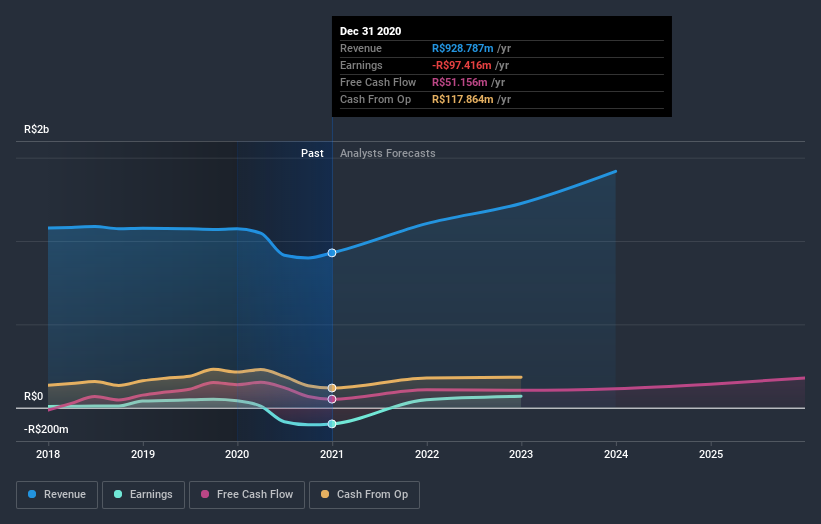Click the orange Cash From Op data point at 2021
The width and height of the screenshot is (821, 524).
click(x=332, y=388)
